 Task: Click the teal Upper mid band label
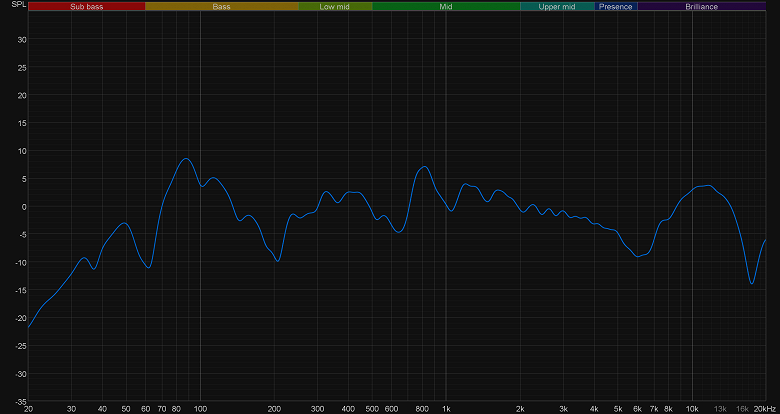pyautogui.click(x=557, y=6)
